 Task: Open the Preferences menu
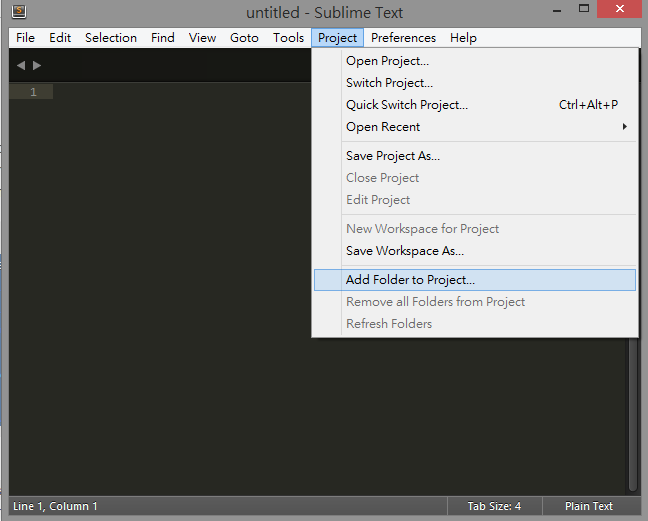(403, 38)
